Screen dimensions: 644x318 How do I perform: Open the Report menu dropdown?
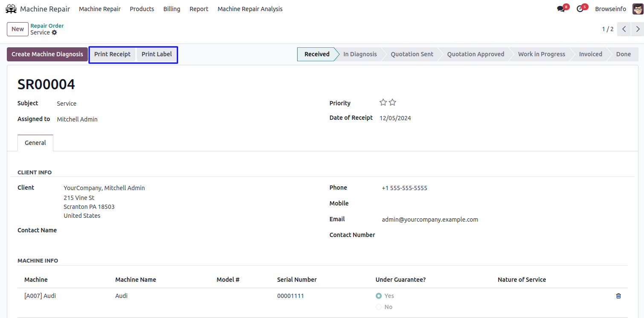(x=199, y=9)
